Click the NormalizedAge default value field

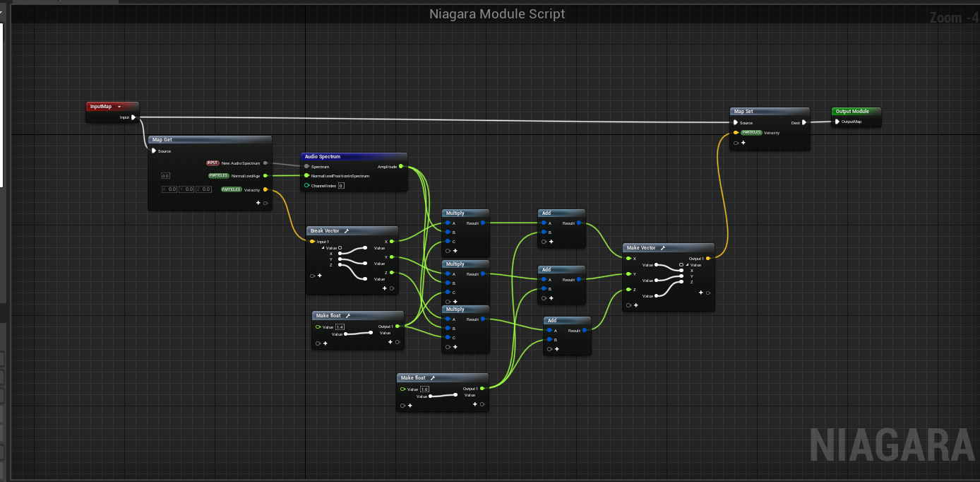pyautogui.click(x=165, y=175)
